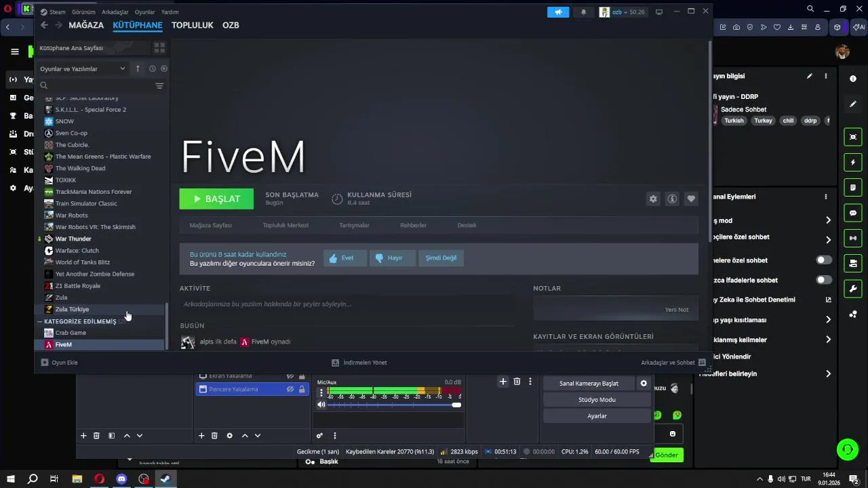
Task: Open Ayarlar button in OBS
Action: [x=597, y=416]
